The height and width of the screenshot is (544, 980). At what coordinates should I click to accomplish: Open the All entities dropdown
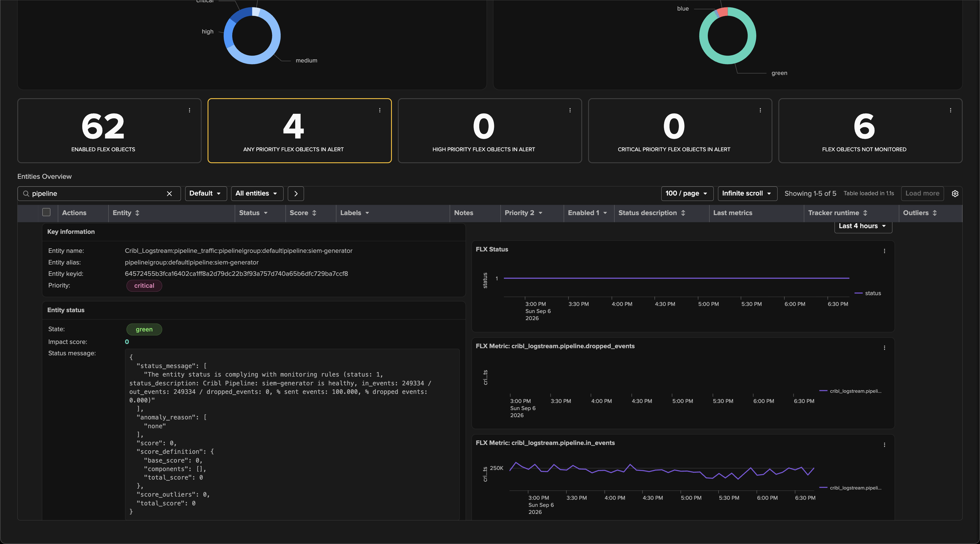257,194
